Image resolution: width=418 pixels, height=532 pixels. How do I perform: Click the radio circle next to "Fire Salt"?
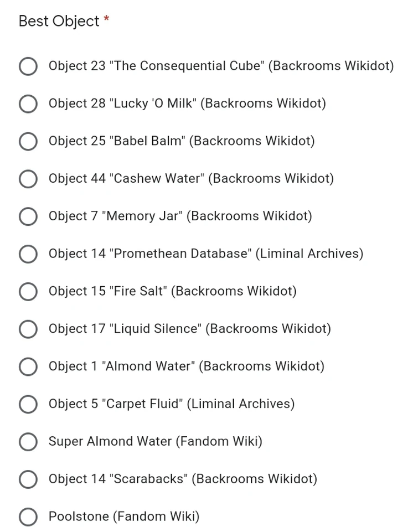(x=28, y=292)
